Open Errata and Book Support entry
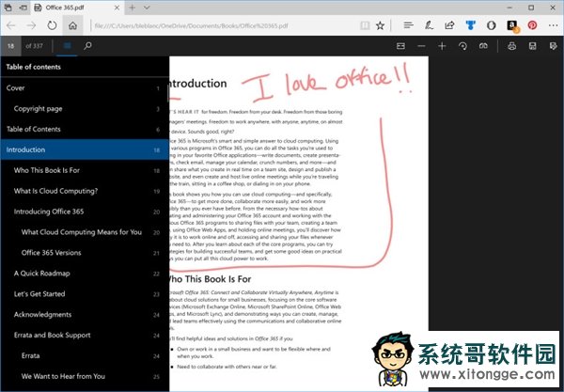This screenshot has height=392, width=564. (85, 335)
